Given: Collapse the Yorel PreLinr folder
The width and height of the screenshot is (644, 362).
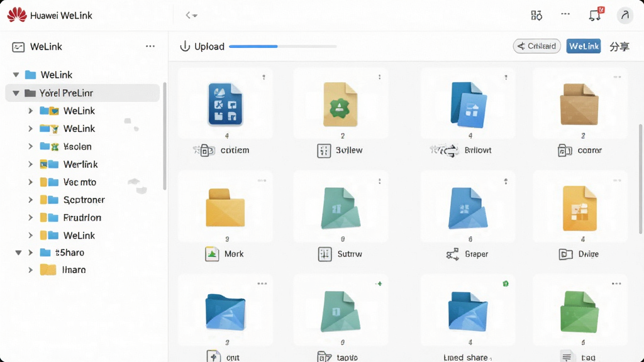Looking at the screenshot, I should pyautogui.click(x=16, y=93).
